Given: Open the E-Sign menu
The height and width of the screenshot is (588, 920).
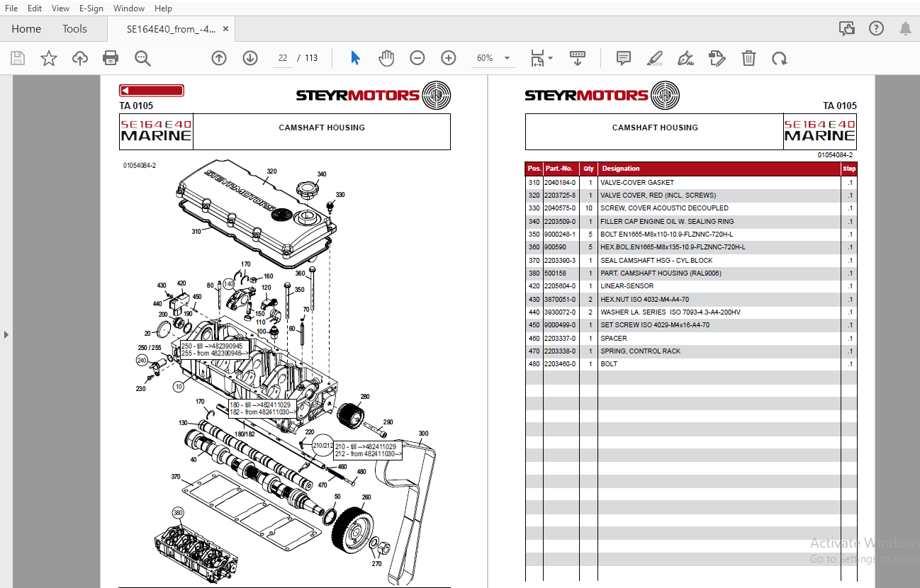Looking at the screenshot, I should [x=91, y=9].
